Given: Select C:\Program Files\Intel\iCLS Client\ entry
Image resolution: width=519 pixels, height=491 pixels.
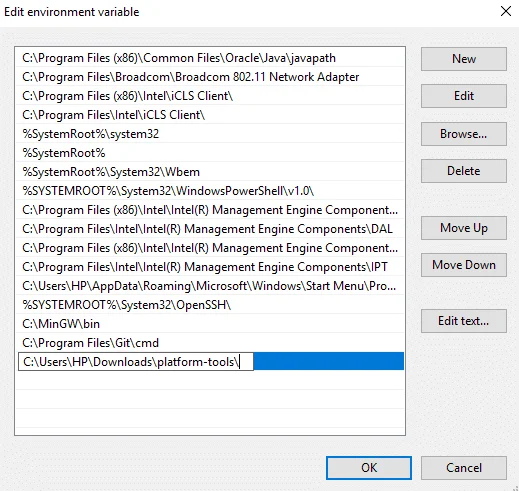Looking at the screenshot, I should (210, 115).
